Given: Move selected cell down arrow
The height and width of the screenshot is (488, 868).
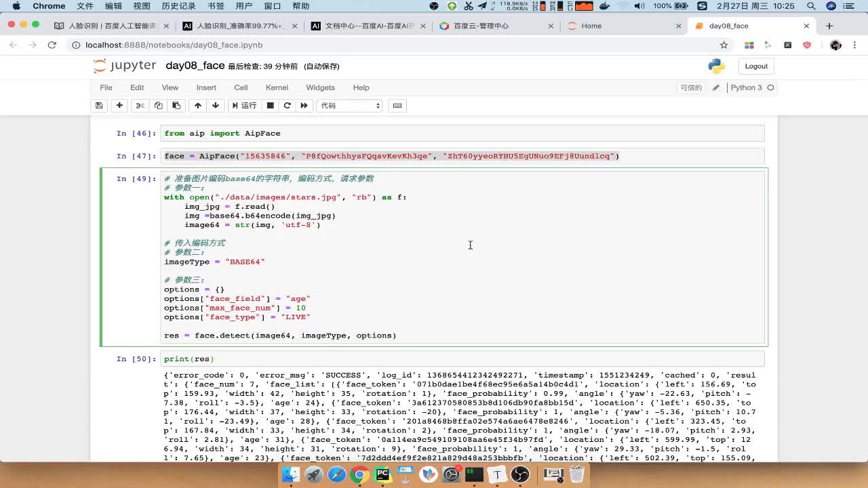Looking at the screenshot, I should 216,105.
